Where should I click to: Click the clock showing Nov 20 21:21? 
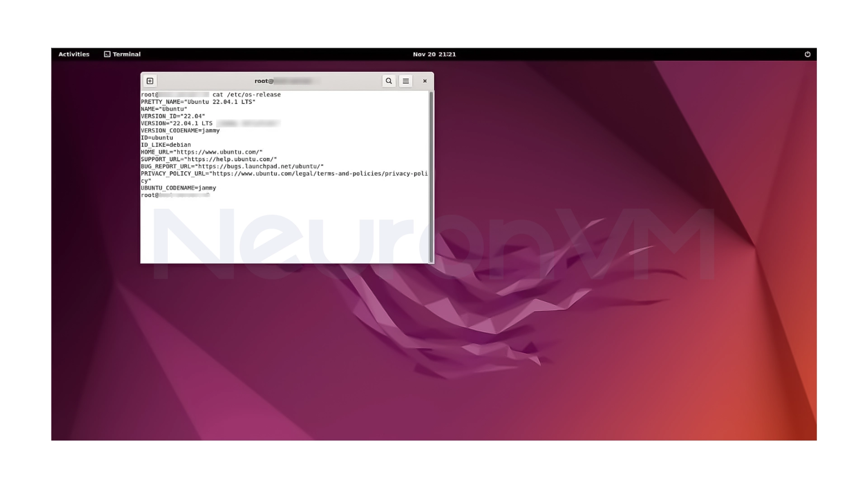click(x=434, y=54)
